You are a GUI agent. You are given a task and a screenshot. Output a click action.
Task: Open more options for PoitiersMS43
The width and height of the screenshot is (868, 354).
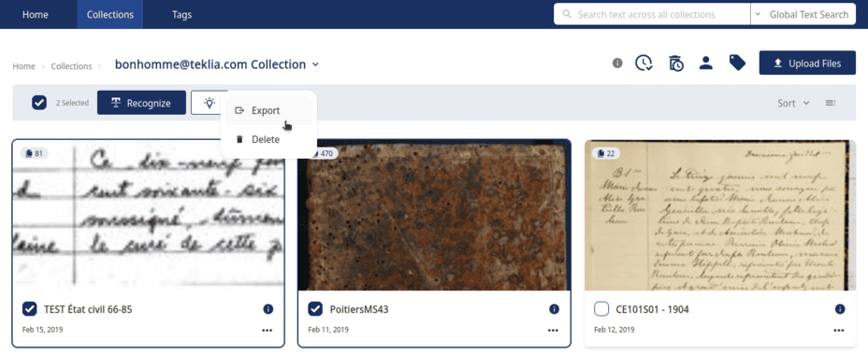click(553, 331)
